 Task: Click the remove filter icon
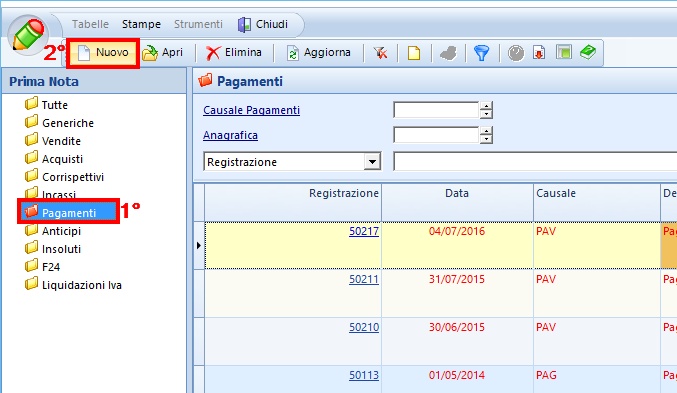tap(380, 53)
